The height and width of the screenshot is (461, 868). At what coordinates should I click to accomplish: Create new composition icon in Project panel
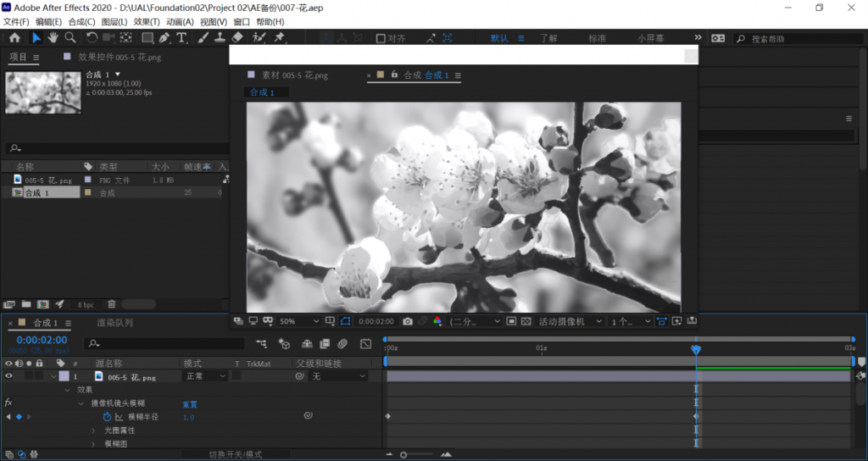[42, 304]
